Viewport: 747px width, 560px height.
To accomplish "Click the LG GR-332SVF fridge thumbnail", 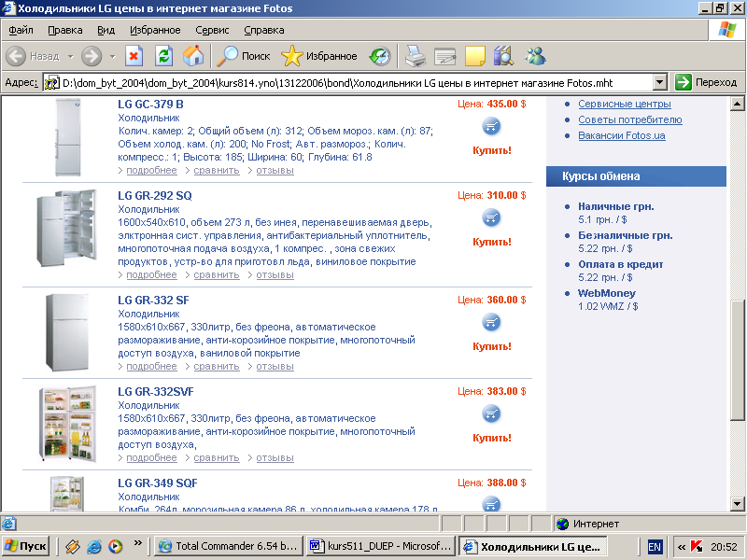I will point(67,424).
